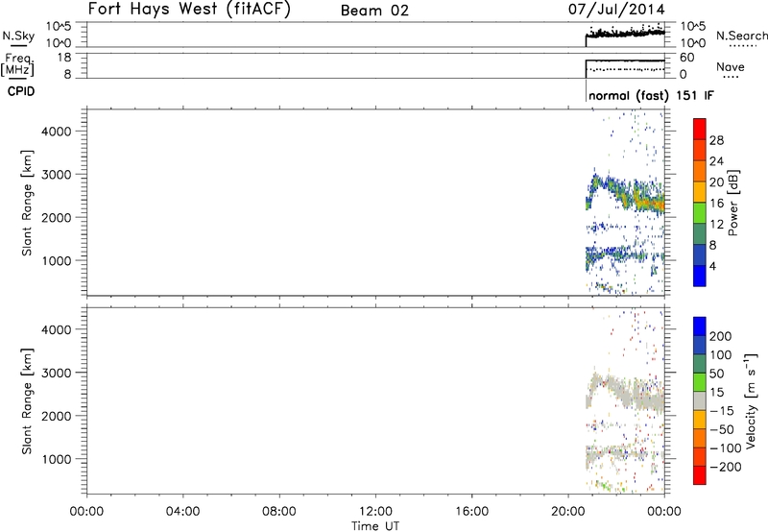The image size is (768, 532).
Task: Click the date '07/Jul/2014'
Action: tap(616, 10)
